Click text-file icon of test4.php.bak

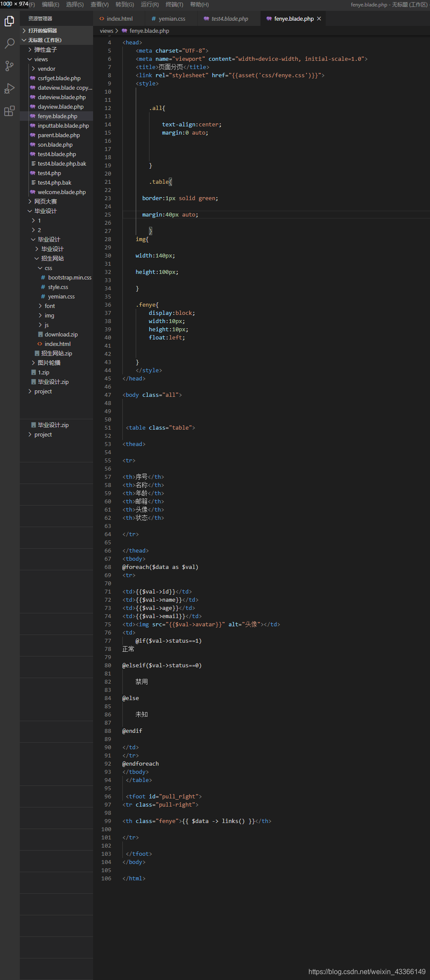click(33, 182)
